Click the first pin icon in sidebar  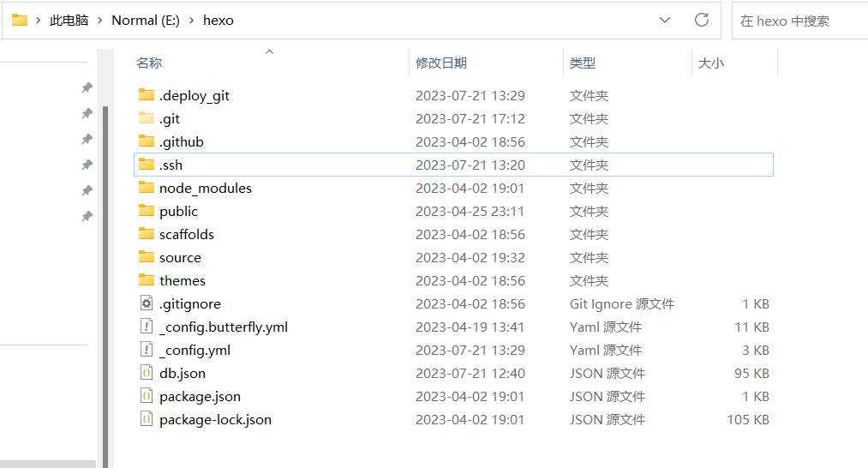87,88
